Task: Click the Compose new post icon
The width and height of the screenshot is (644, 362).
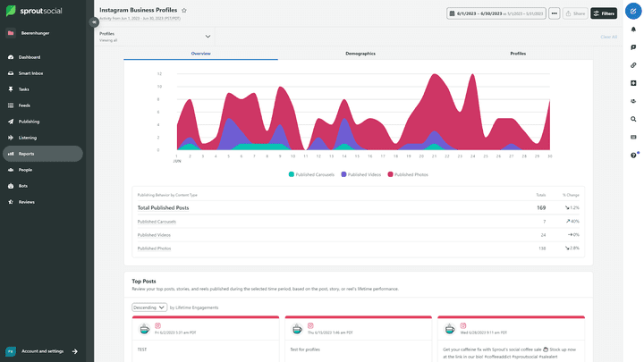Action: 633,13
